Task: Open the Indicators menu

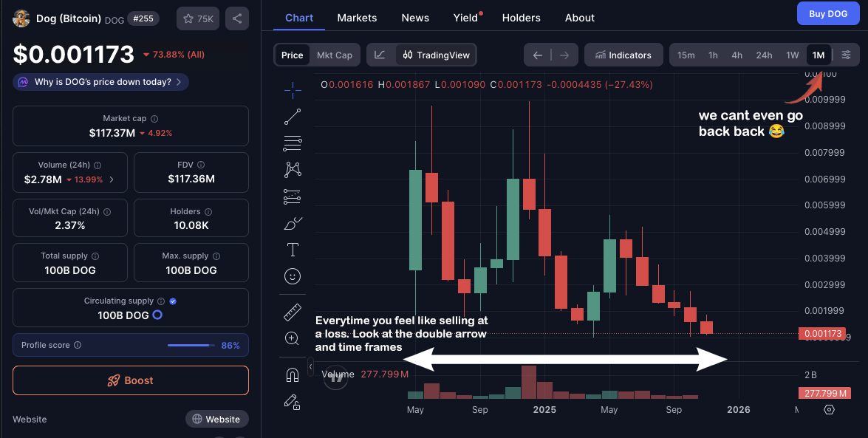Action: pos(623,55)
